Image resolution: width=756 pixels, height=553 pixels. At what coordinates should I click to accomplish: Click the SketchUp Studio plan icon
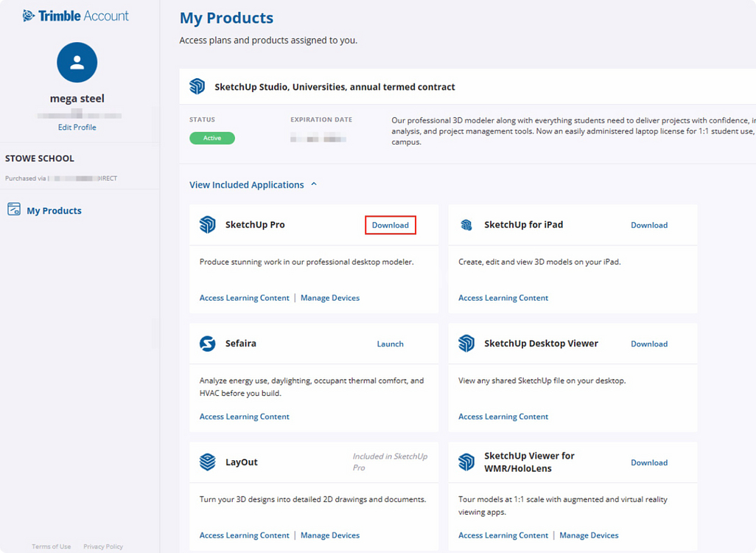[x=197, y=87]
